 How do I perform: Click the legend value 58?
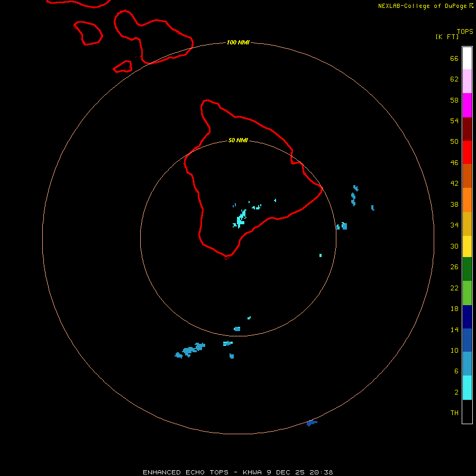click(454, 100)
